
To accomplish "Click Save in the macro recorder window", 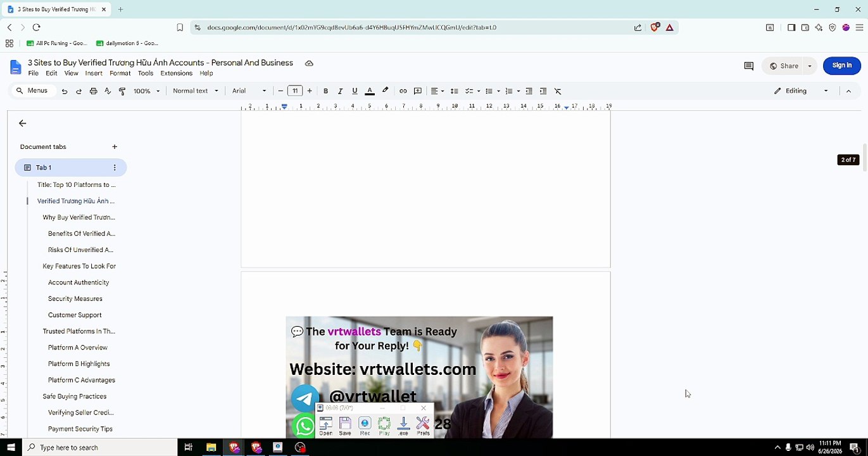I will point(345,426).
